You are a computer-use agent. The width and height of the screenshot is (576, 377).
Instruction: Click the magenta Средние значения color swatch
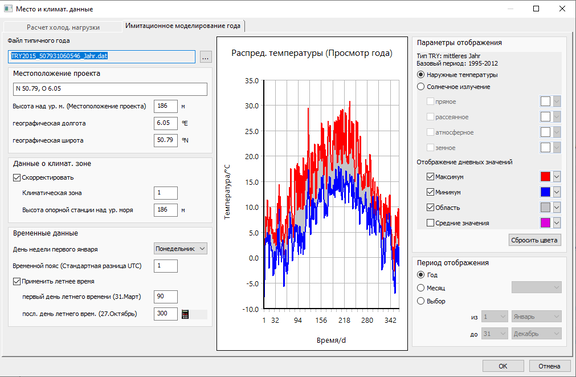pyautogui.click(x=545, y=223)
